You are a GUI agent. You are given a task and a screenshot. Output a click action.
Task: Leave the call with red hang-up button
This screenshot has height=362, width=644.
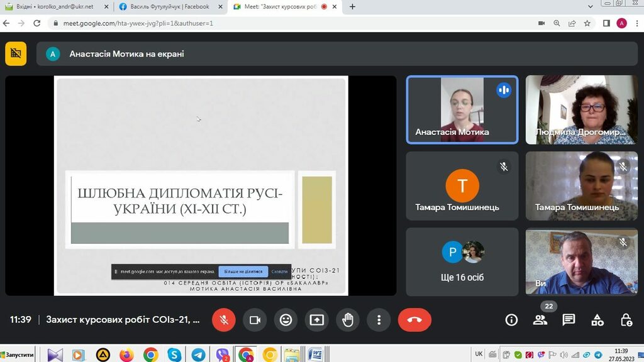click(414, 320)
